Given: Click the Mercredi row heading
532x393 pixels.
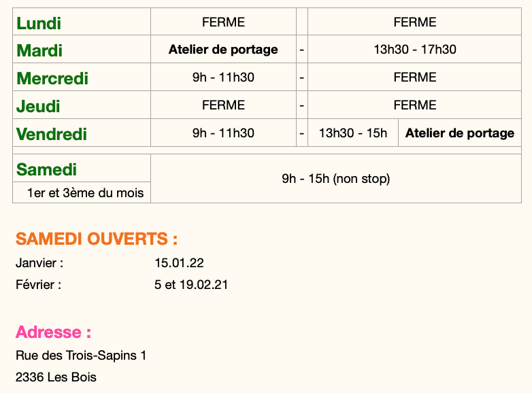Looking at the screenshot, I should tap(52, 78).
